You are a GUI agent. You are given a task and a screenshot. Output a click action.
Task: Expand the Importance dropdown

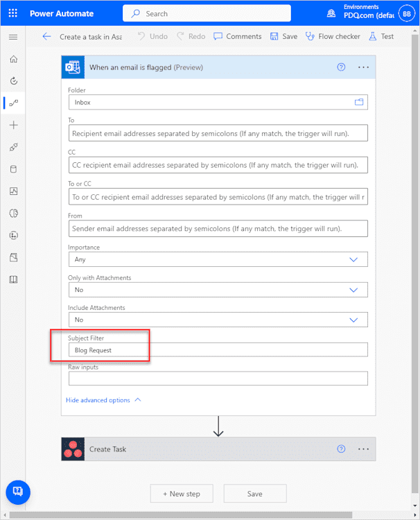[353, 259]
